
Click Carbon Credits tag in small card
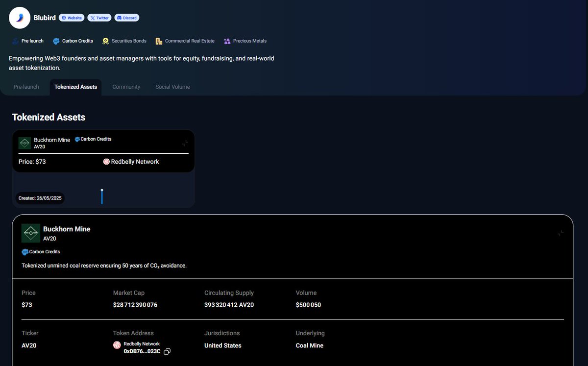point(93,139)
